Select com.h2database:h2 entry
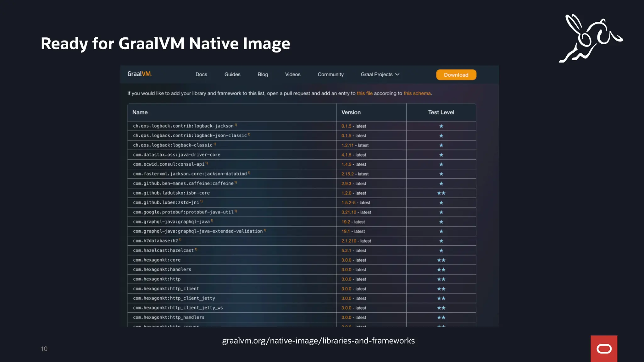The image size is (644, 362). [155, 241]
